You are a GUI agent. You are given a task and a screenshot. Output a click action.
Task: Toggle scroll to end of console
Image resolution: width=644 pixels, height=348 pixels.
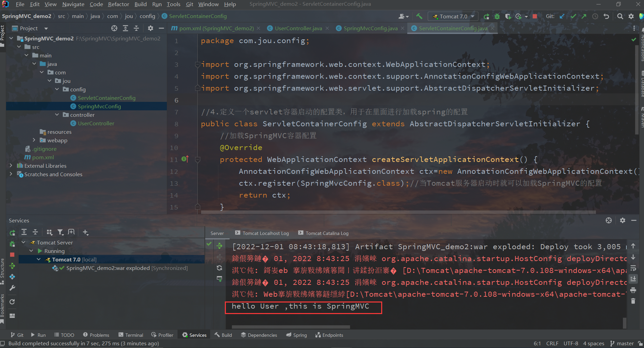(x=633, y=279)
